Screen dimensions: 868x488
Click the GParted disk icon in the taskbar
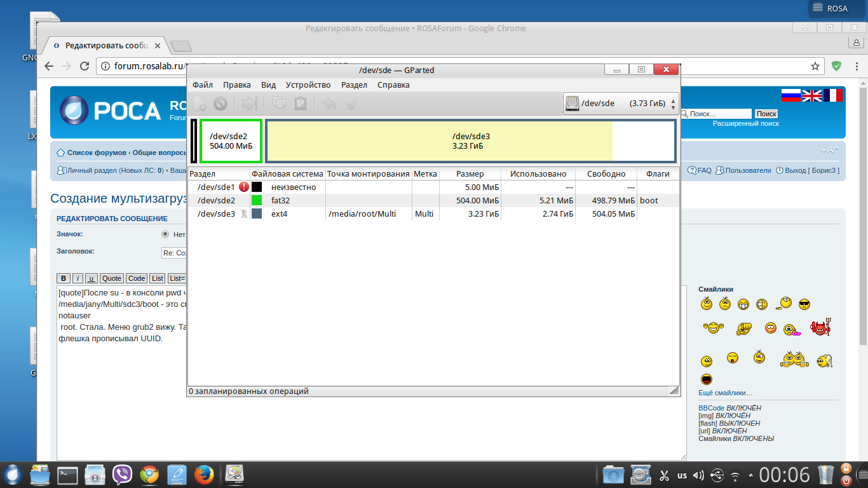click(x=235, y=475)
